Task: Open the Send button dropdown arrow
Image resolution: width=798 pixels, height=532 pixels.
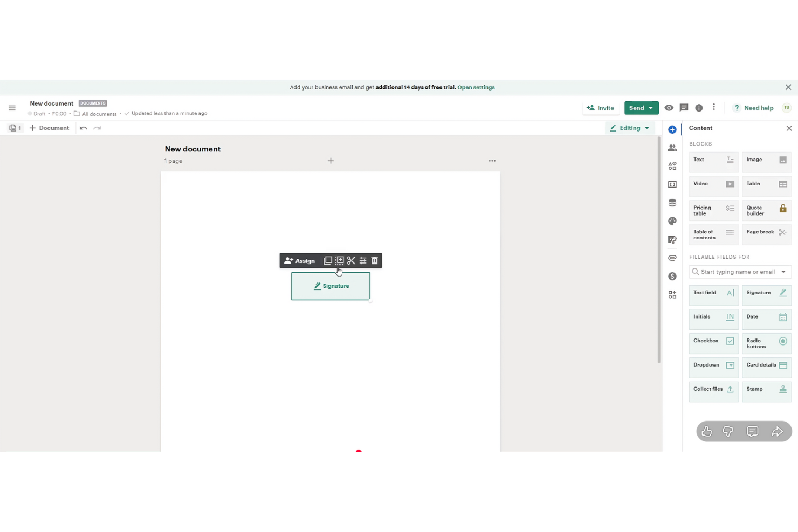Action: [x=651, y=108]
